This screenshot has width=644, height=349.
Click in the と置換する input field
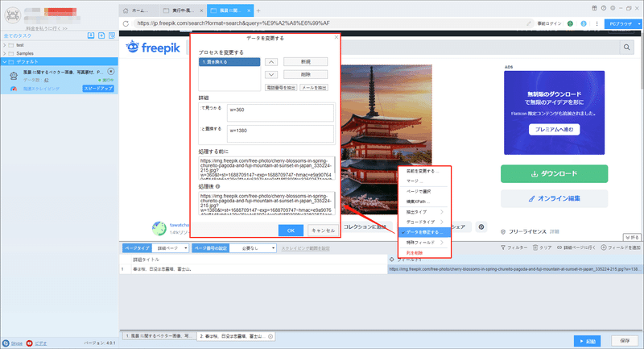280,133
